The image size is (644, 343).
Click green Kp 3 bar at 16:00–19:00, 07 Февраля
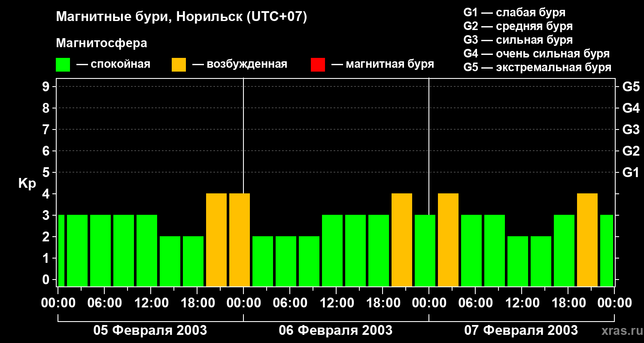564,250
